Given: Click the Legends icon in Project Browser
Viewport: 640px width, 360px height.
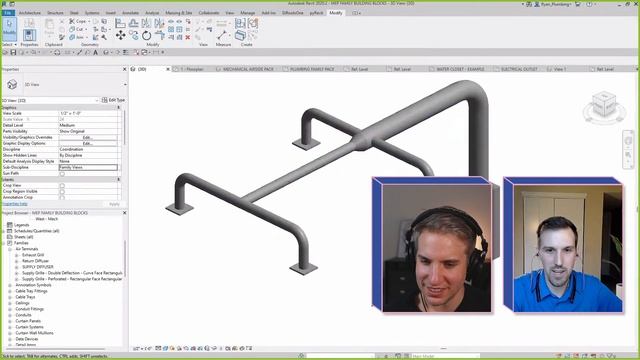Looking at the screenshot, I should click(10, 225).
